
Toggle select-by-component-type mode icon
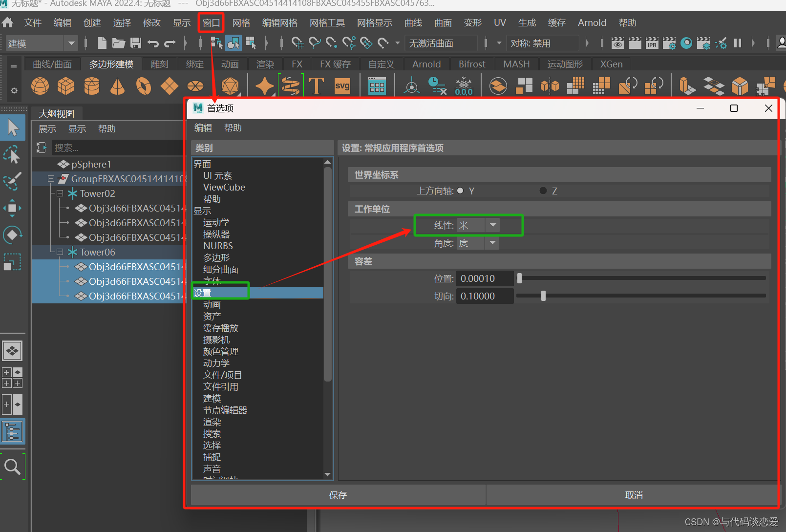251,43
